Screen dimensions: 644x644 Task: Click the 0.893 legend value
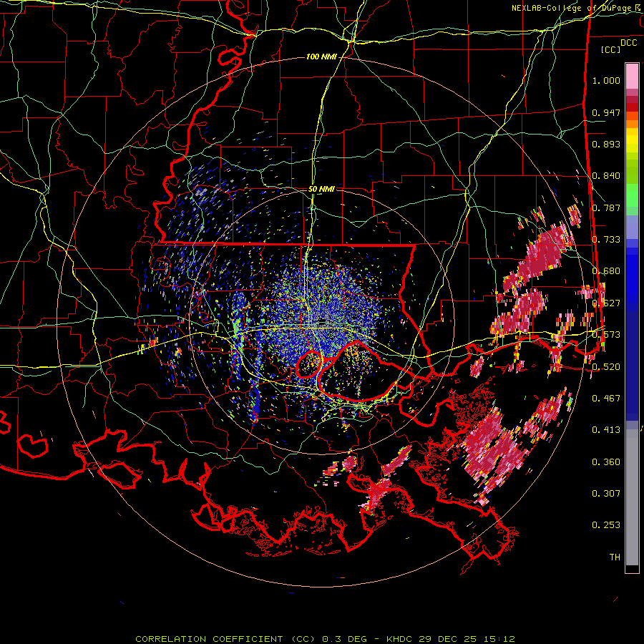point(606,144)
